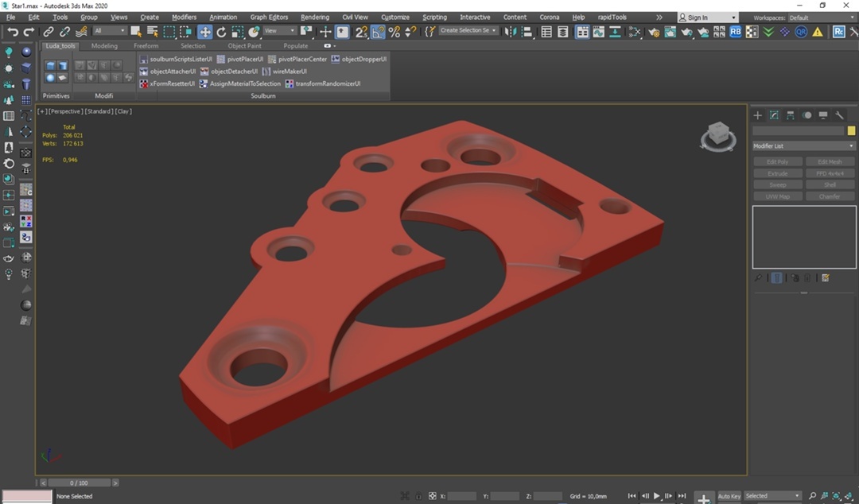The width and height of the screenshot is (859, 504).
Task: Toggle the Percent Snap button
Action: pos(394,32)
